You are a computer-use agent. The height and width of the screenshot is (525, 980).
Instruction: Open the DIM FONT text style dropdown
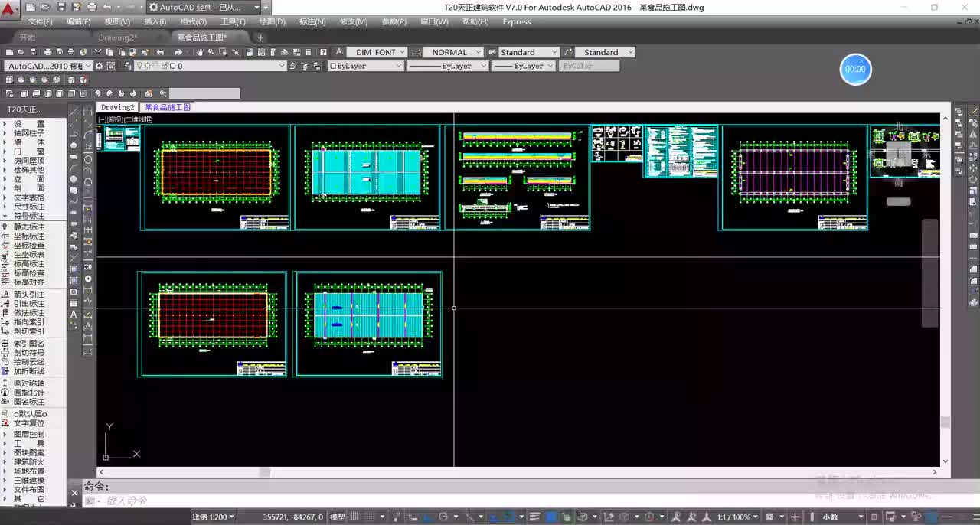[x=376, y=52]
